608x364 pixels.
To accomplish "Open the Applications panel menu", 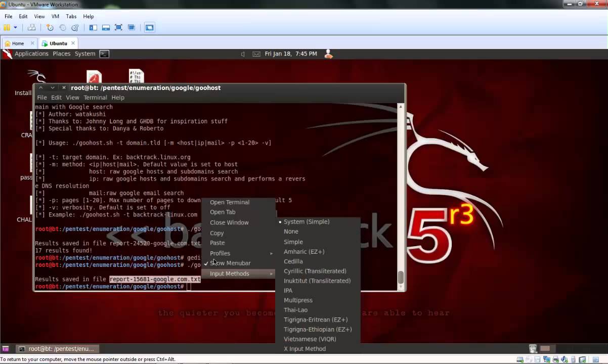I will click(31, 54).
